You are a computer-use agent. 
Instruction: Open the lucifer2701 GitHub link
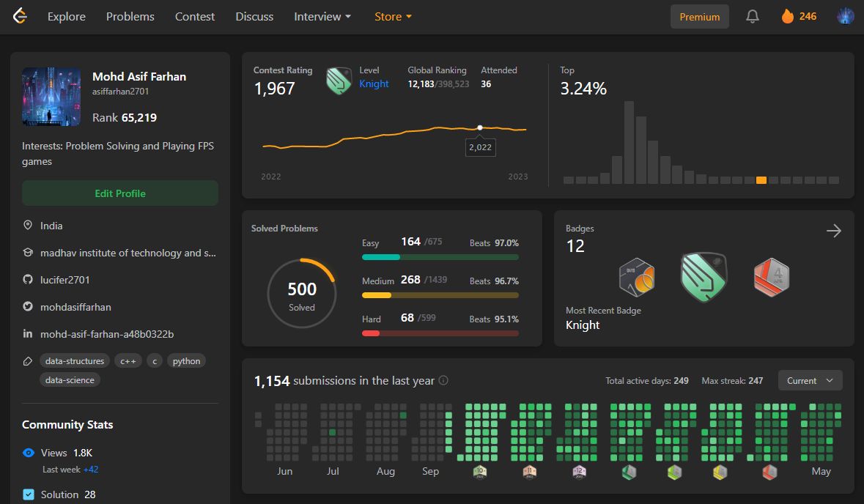click(65, 280)
